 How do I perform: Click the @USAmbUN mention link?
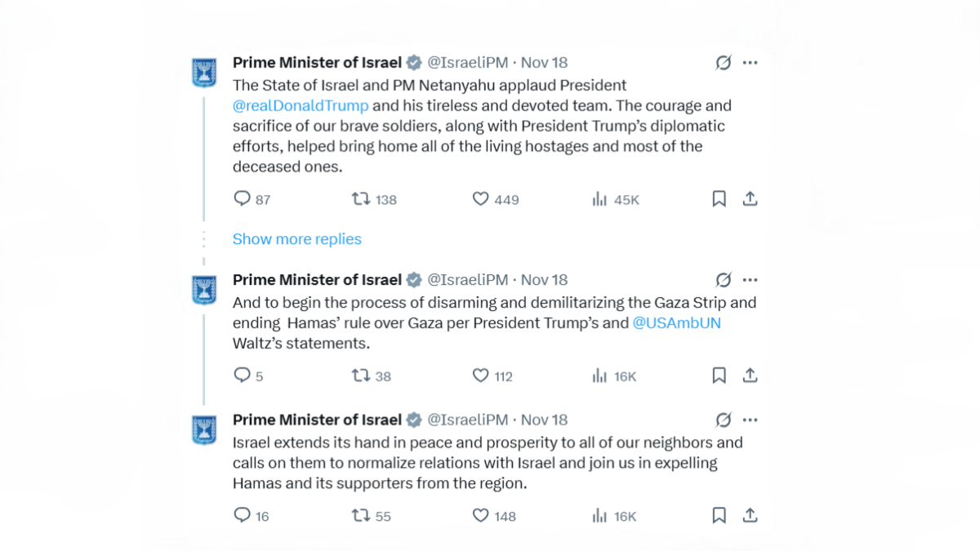pyautogui.click(x=676, y=322)
